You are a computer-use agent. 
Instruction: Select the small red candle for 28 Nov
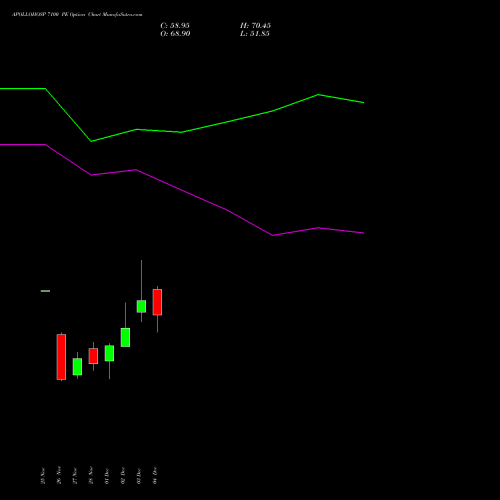click(x=93, y=356)
